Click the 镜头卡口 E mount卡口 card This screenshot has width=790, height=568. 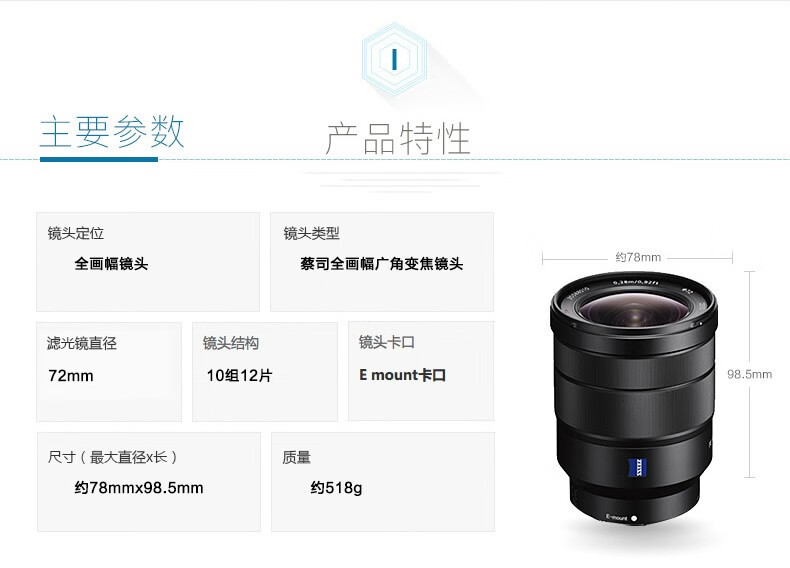pos(421,371)
